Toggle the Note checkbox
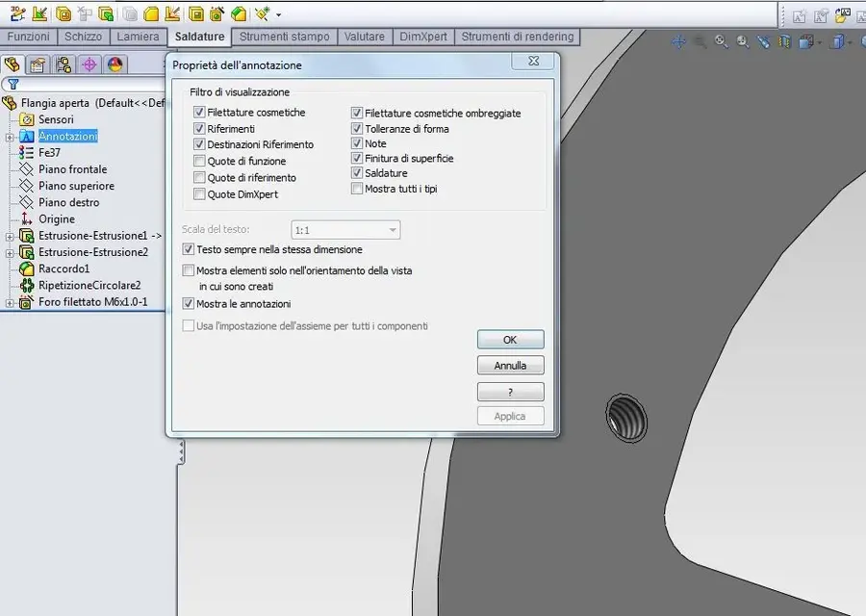866x616 pixels. [x=357, y=143]
